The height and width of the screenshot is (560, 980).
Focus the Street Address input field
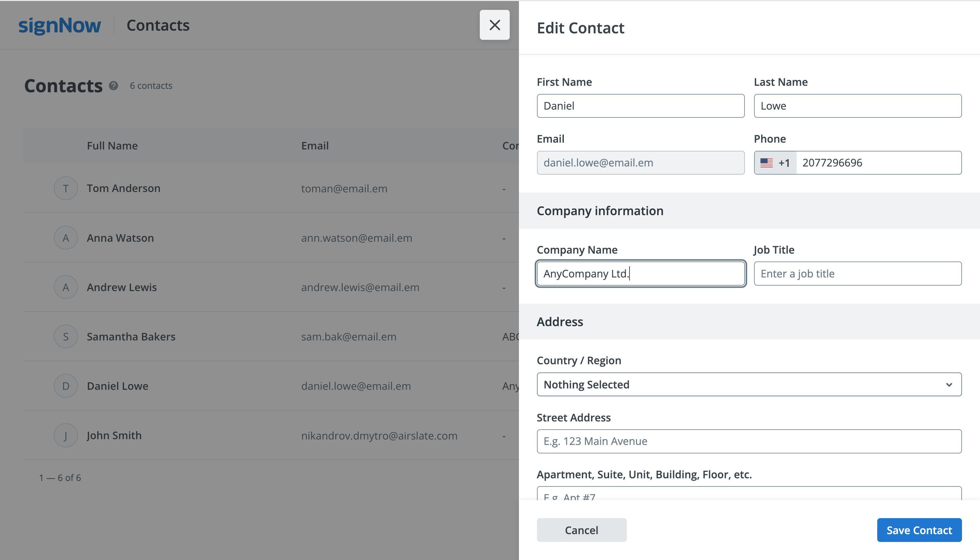(749, 441)
